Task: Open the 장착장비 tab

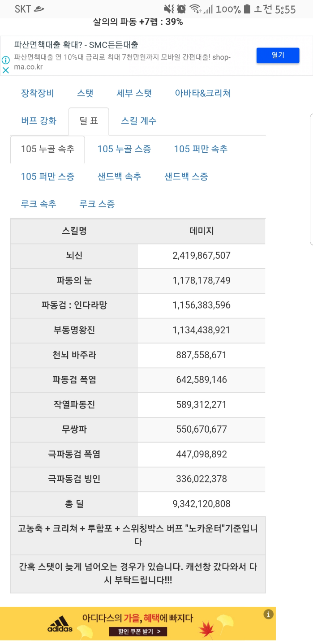Action: (38, 93)
